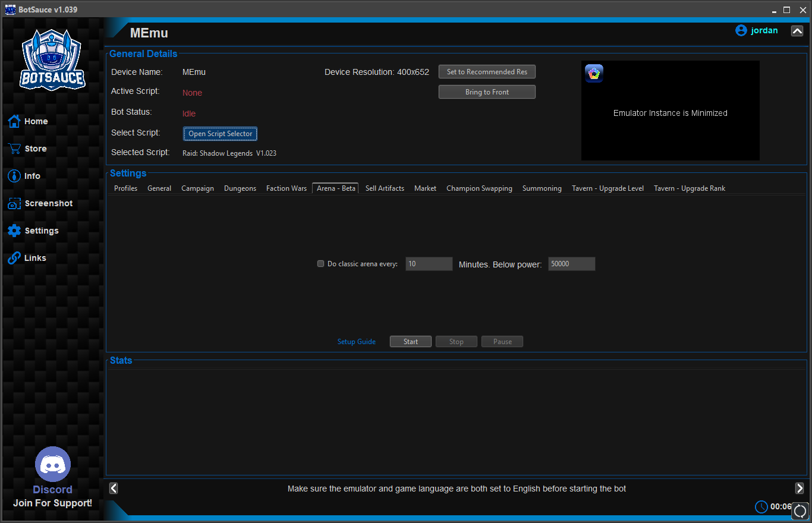Click the Links chain icon
Viewport: 812px width, 523px height.
(x=14, y=258)
